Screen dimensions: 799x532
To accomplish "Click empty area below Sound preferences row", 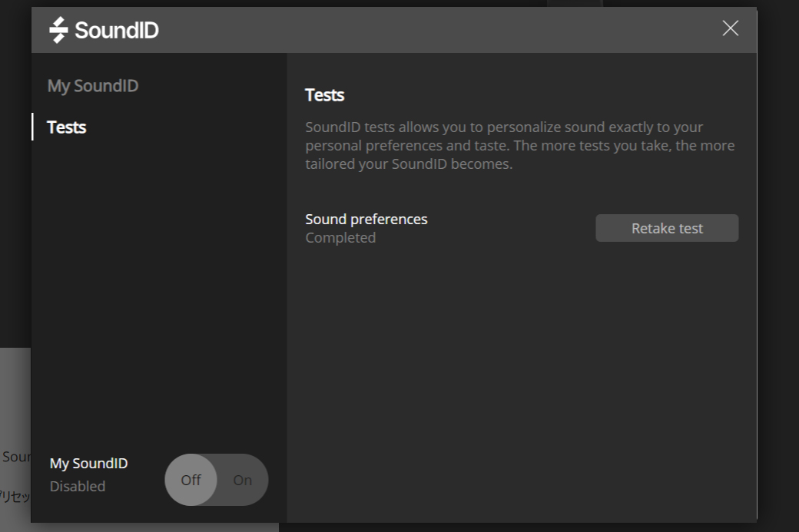I will 521,368.
